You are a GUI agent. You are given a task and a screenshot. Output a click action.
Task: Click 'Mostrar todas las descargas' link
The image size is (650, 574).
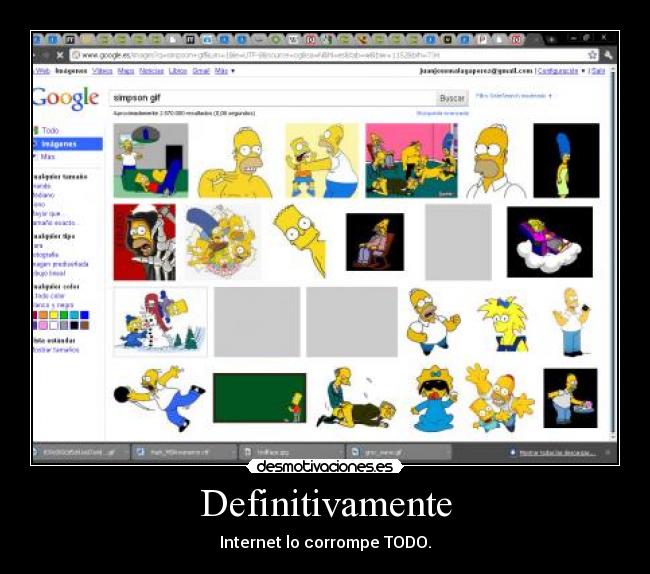coord(557,453)
